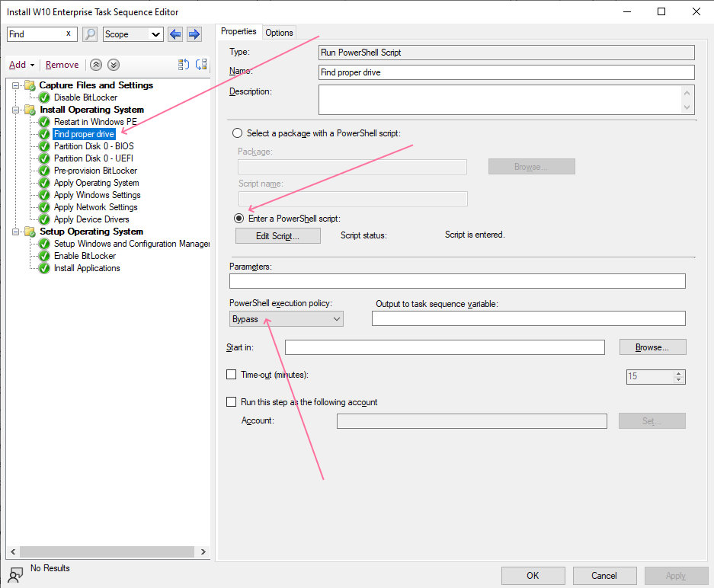Switch to the Options tab
This screenshot has width=714, height=588.
point(279,33)
